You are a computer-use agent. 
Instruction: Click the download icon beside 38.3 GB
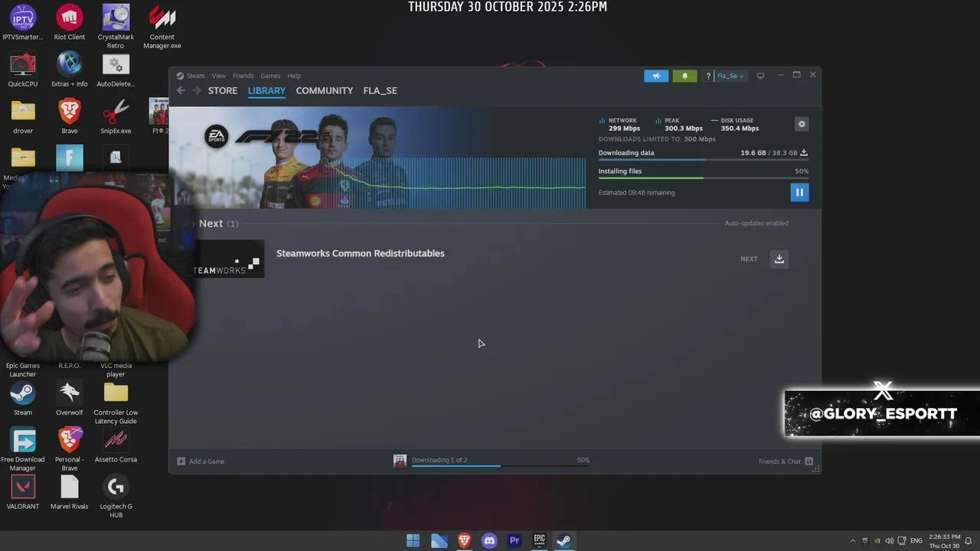(x=804, y=153)
